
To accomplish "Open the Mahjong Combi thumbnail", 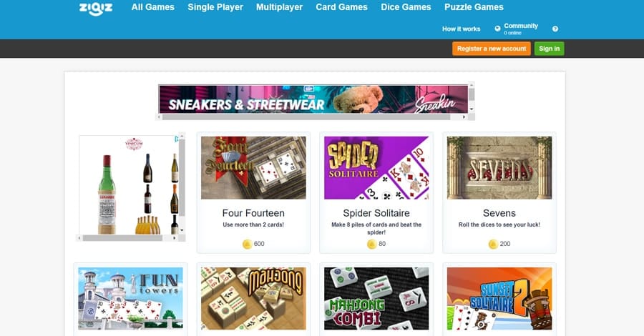I will 376,299.
